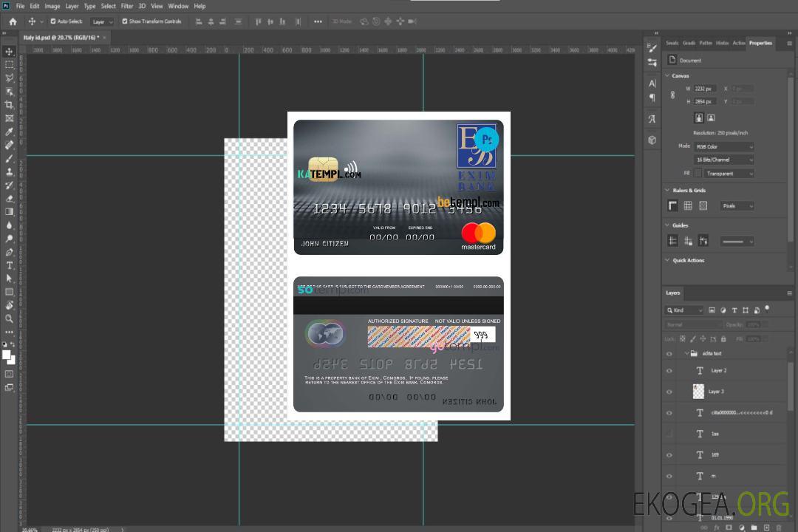The width and height of the screenshot is (798, 532).
Task: Select the Pen tool
Action: 9,252
